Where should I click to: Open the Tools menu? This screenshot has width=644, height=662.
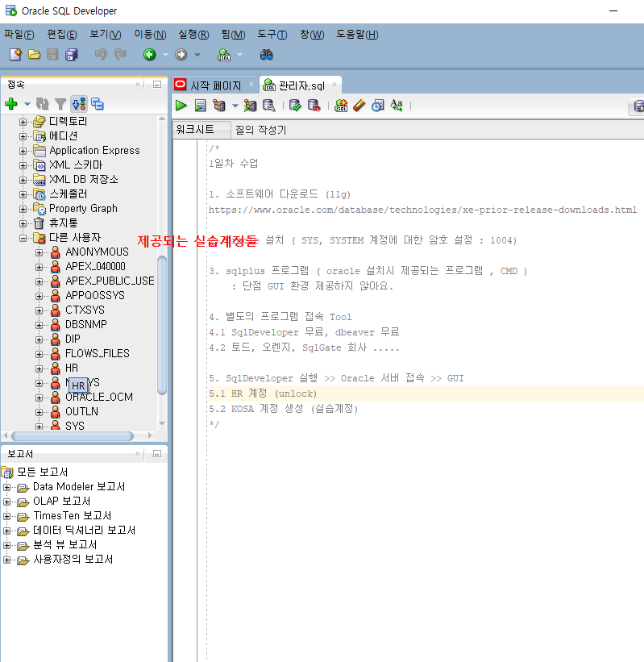pyautogui.click(x=272, y=34)
